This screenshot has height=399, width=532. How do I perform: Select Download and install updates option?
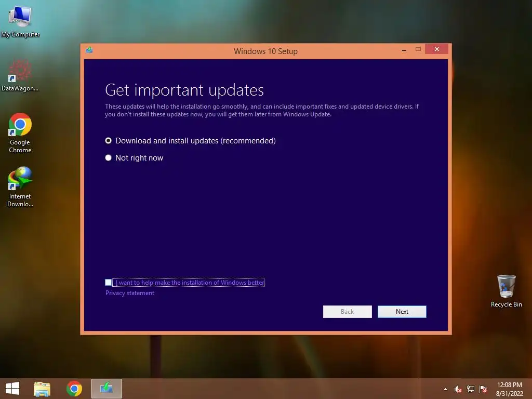click(190, 141)
